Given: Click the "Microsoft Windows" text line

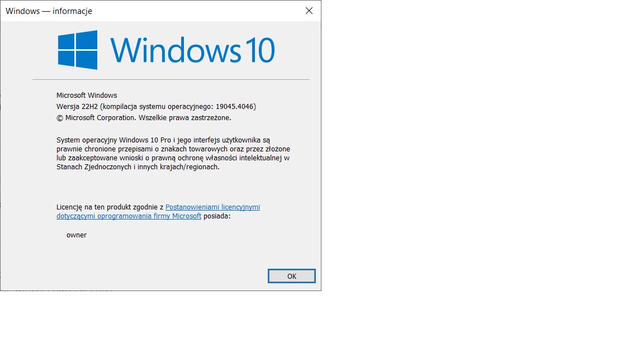Looking at the screenshot, I should [87, 96].
